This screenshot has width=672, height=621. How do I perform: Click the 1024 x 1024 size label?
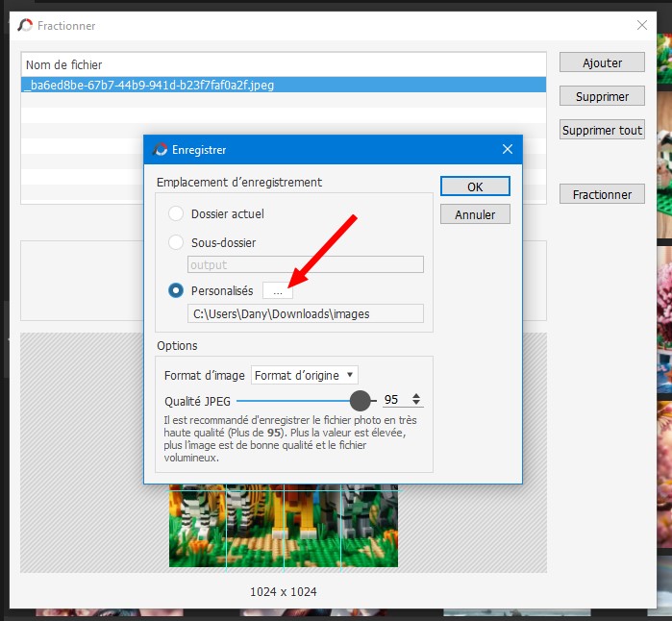(284, 591)
